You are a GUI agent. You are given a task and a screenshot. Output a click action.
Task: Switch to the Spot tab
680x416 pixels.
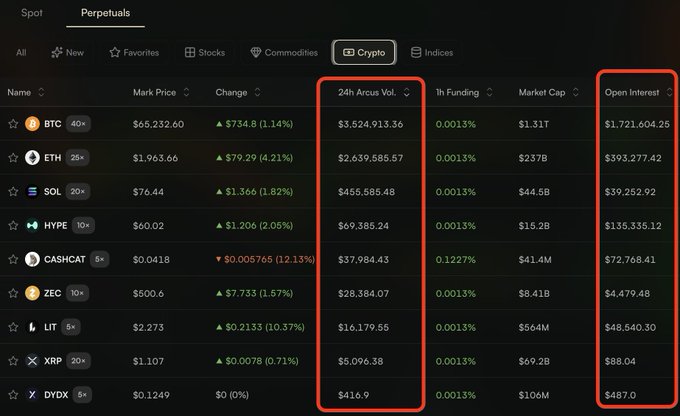pos(32,13)
